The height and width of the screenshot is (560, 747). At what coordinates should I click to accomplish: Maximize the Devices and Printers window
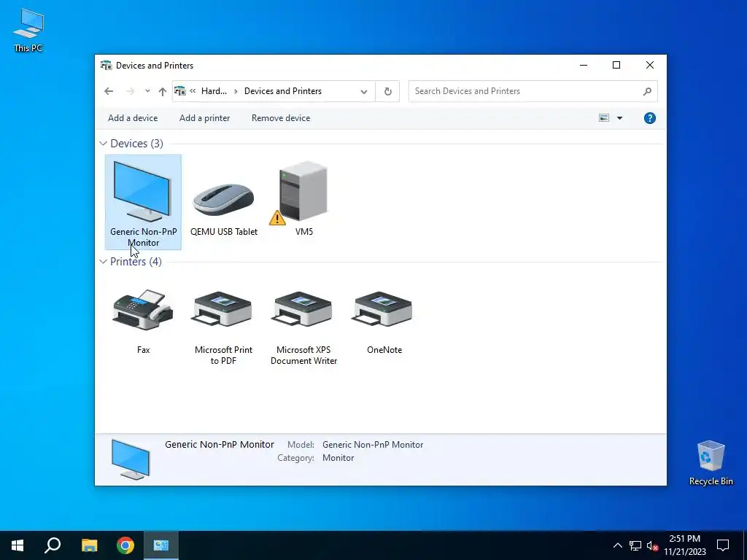(x=616, y=65)
